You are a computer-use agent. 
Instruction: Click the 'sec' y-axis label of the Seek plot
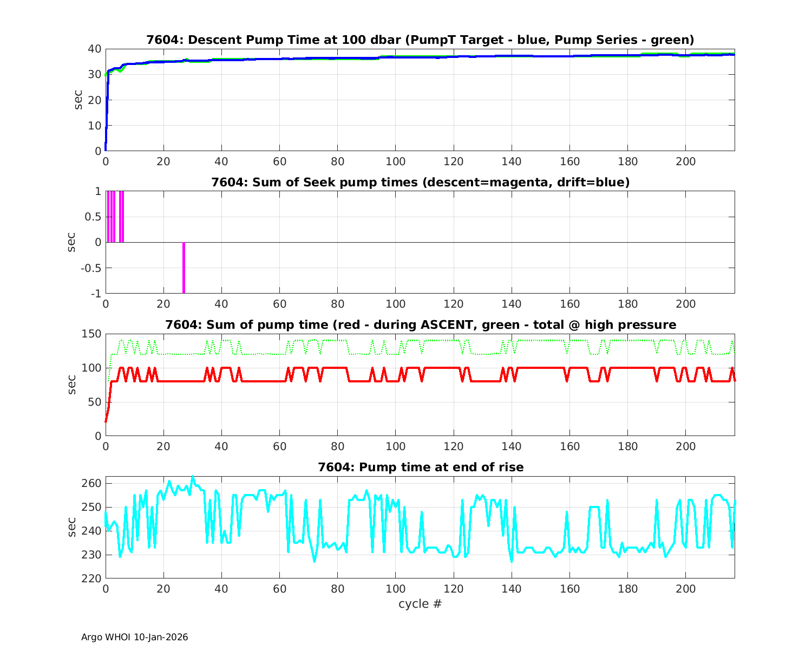coord(71,242)
